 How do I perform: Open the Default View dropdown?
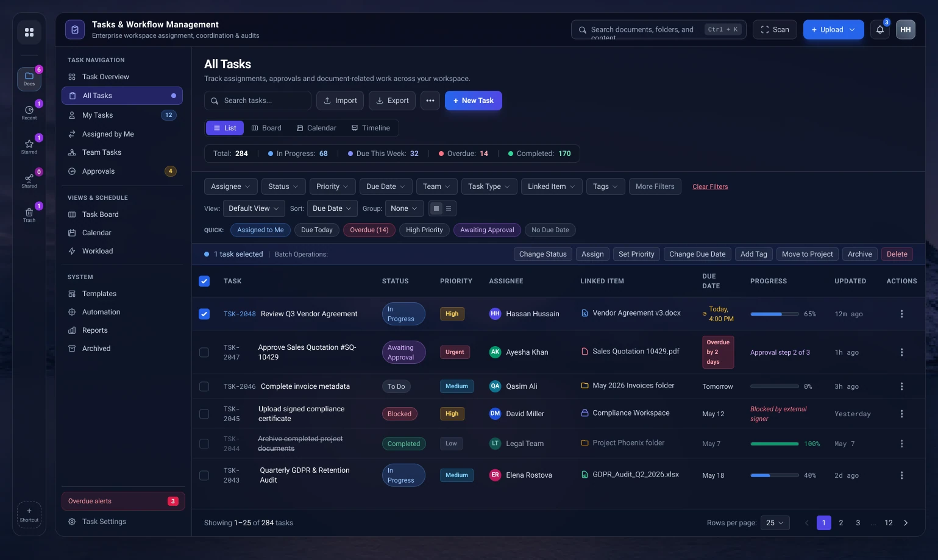[254, 208]
